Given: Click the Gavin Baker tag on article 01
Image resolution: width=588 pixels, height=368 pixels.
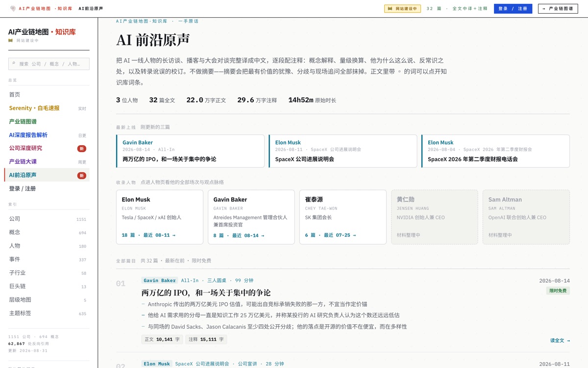Looking at the screenshot, I should 160,281.
